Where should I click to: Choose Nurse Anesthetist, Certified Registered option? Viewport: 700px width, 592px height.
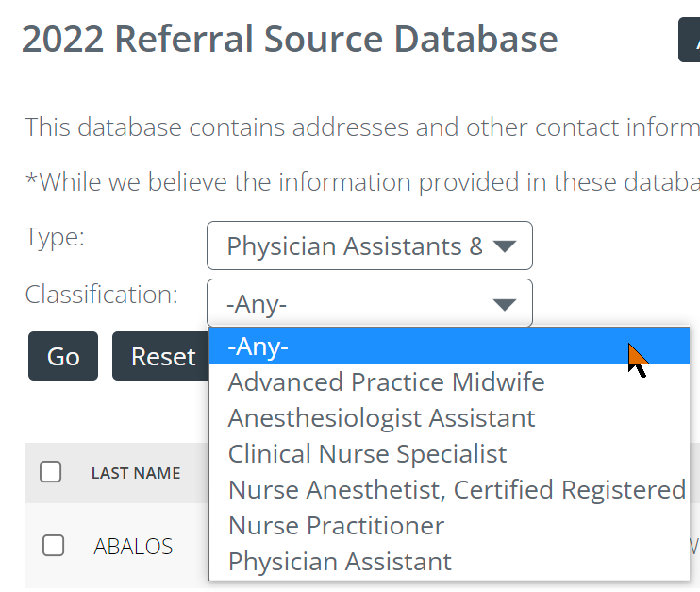tap(456, 490)
